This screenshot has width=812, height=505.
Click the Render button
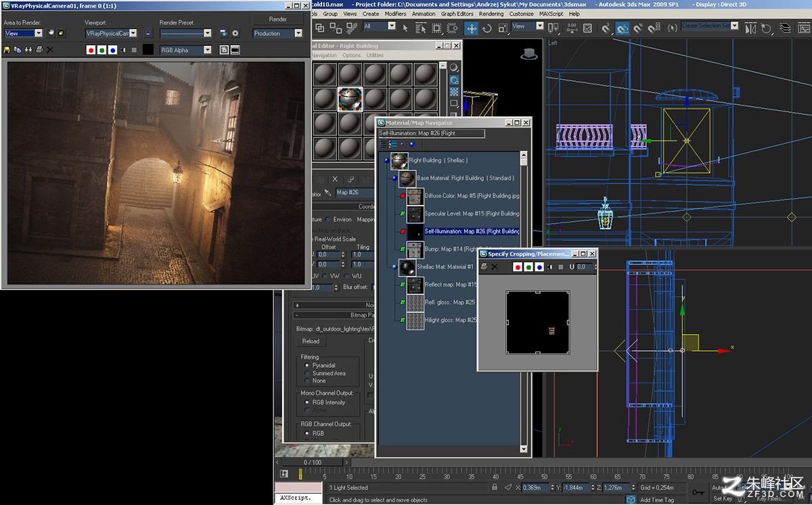(278, 19)
